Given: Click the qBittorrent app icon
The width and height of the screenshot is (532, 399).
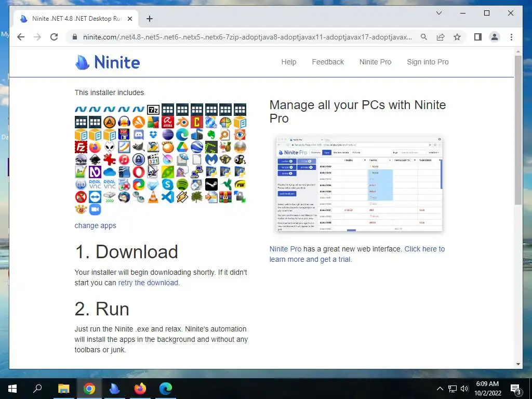Looking at the screenshot, I should point(81,184).
